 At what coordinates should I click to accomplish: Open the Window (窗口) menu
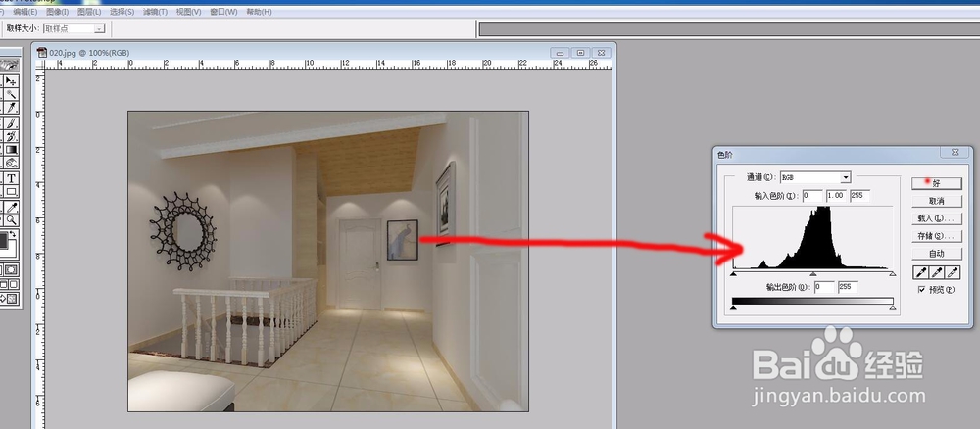pyautogui.click(x=223, y=12)
